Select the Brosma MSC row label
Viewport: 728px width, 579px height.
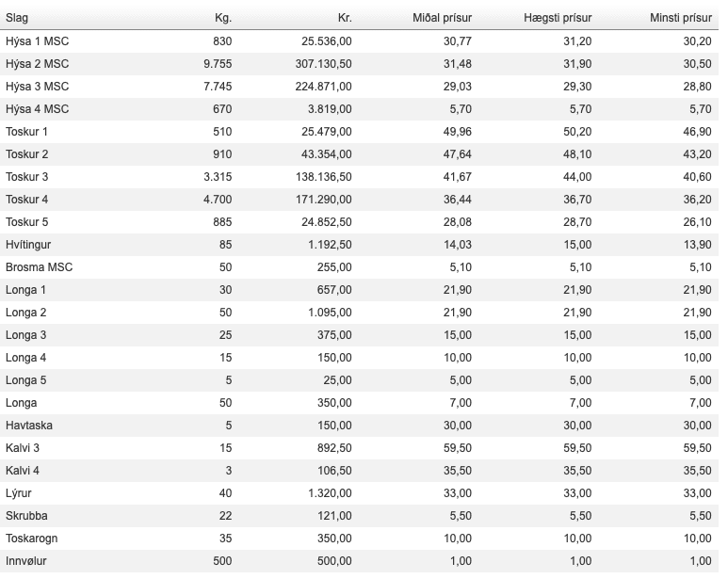coord(39,267)
